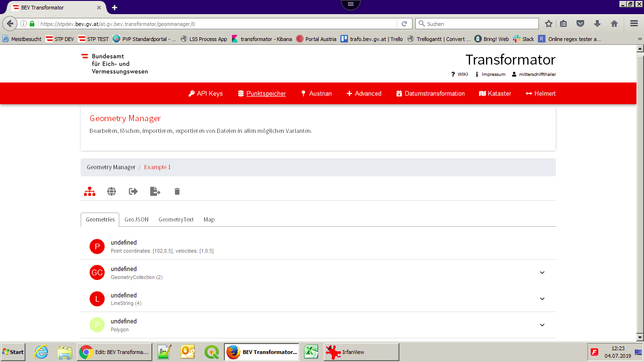
Task: Open QGIS from the taskbar
Action: (x=212, y=352)
